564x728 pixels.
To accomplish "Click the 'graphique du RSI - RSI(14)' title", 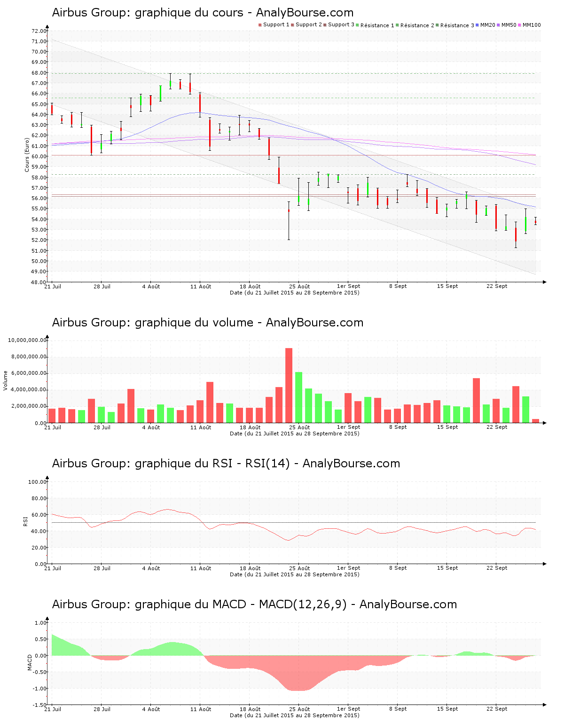I will click(x=226, y=464).
